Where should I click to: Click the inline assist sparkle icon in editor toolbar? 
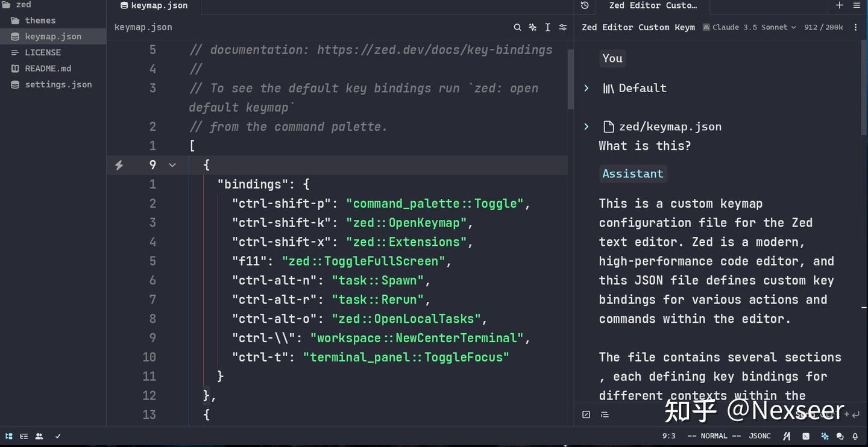532,27
